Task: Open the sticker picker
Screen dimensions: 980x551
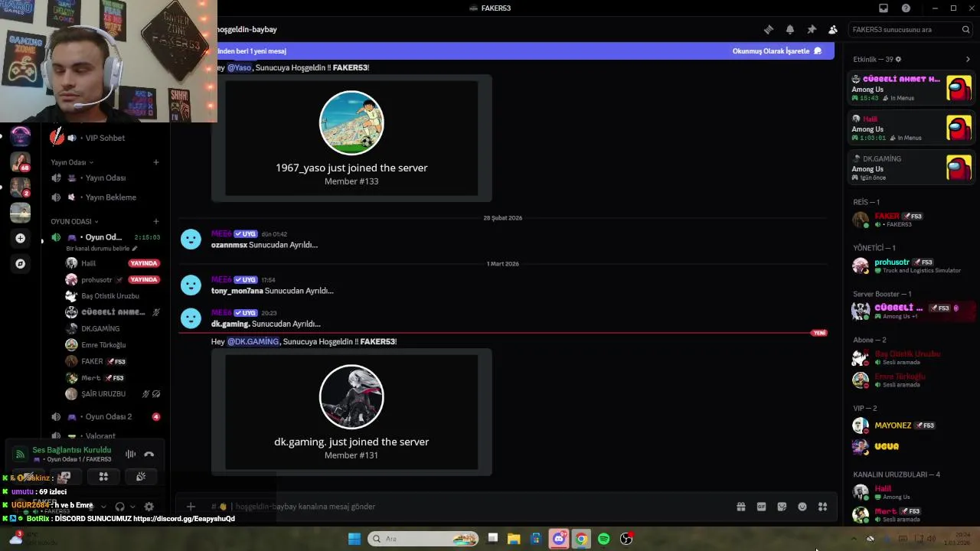Action: (782, 507)
